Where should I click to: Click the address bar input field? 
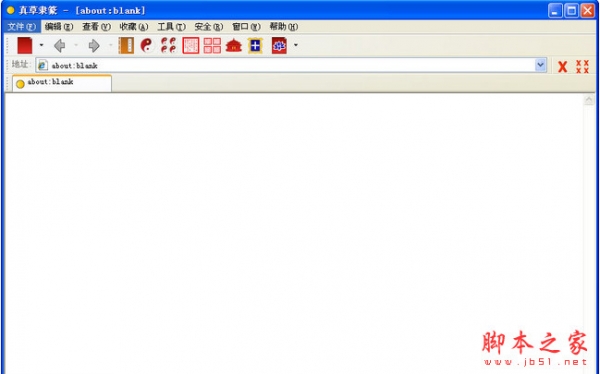click(x=291, y=65)
